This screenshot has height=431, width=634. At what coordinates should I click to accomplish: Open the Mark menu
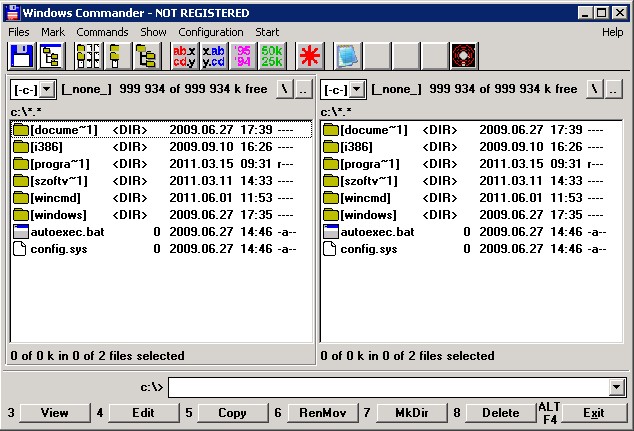coord(53,32)
